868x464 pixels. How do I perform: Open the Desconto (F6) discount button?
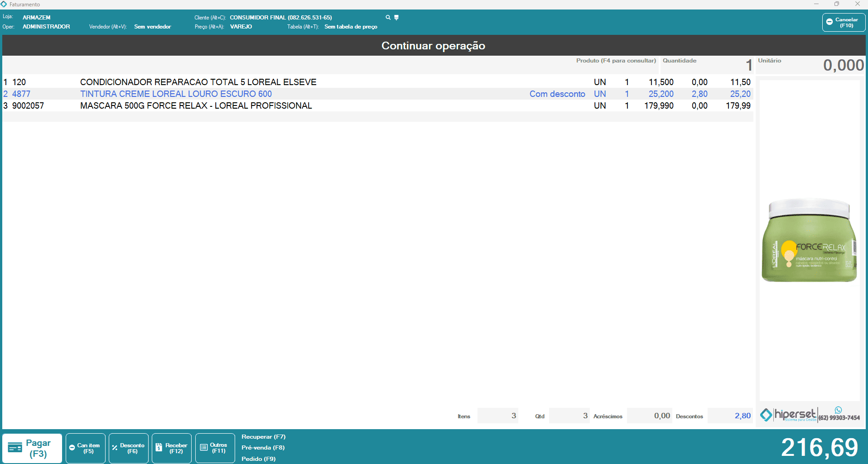(x=129, y=448)
